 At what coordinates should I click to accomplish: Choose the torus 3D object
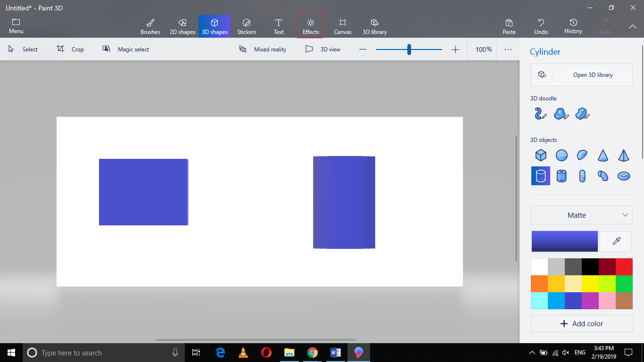point(624,175)
